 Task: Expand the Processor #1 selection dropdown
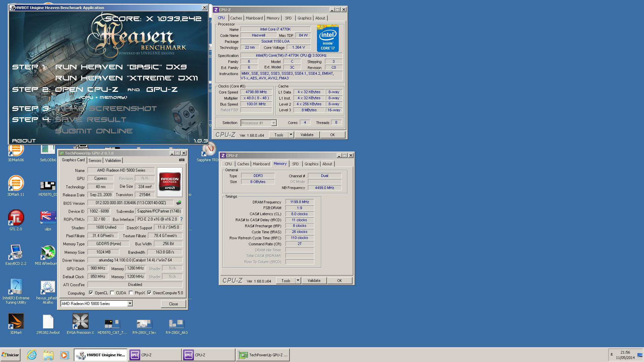[x=274, y=123]
